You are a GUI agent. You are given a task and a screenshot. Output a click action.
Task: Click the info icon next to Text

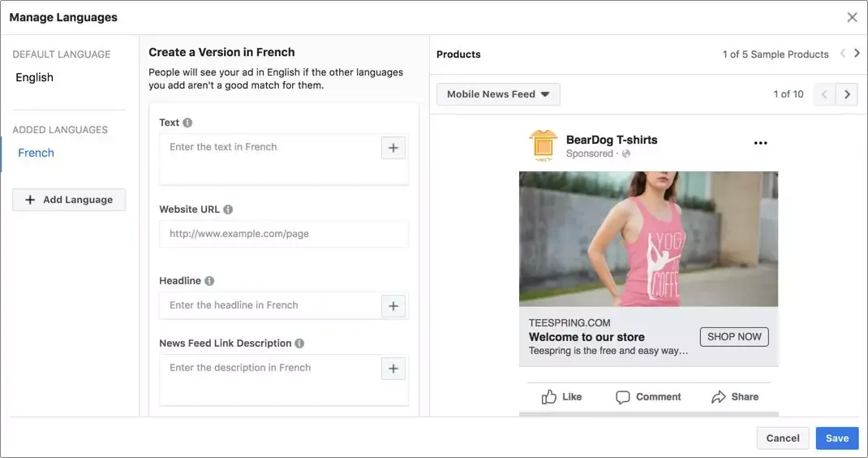[187, 123]
